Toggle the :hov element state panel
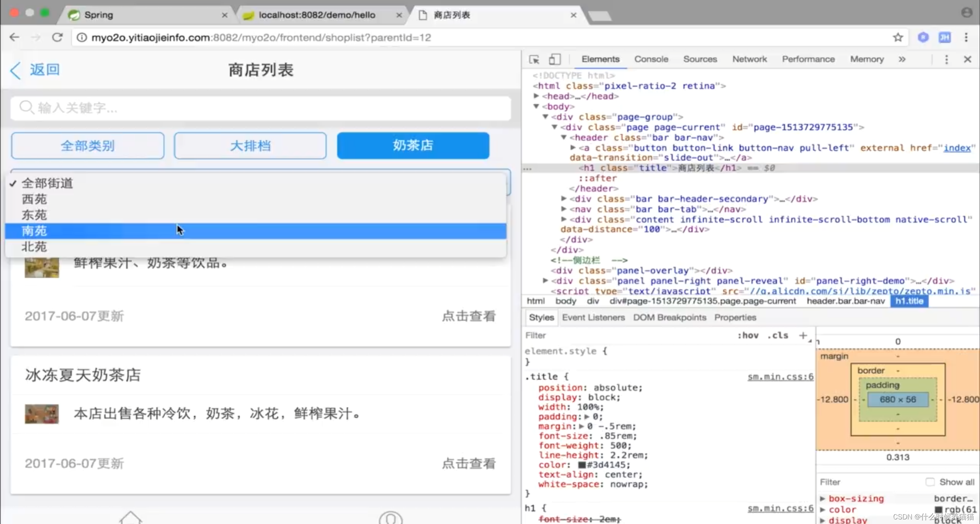The width and height of the screenshot is (980, 524). [x=748, y=335]
